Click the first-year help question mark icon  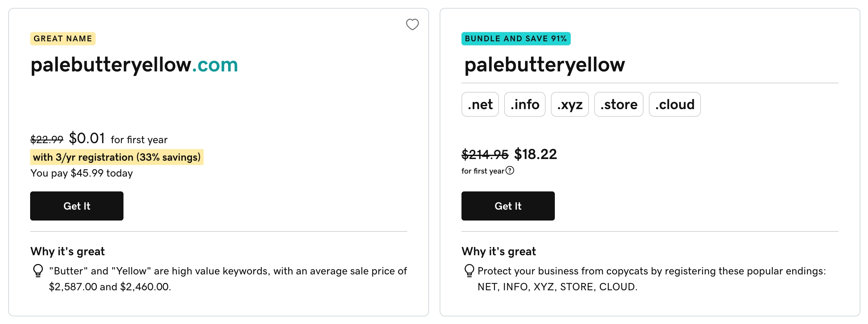[x=510, y=171]
